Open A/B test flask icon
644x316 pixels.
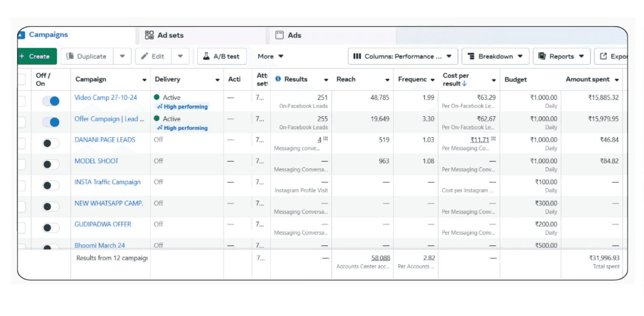206,56
